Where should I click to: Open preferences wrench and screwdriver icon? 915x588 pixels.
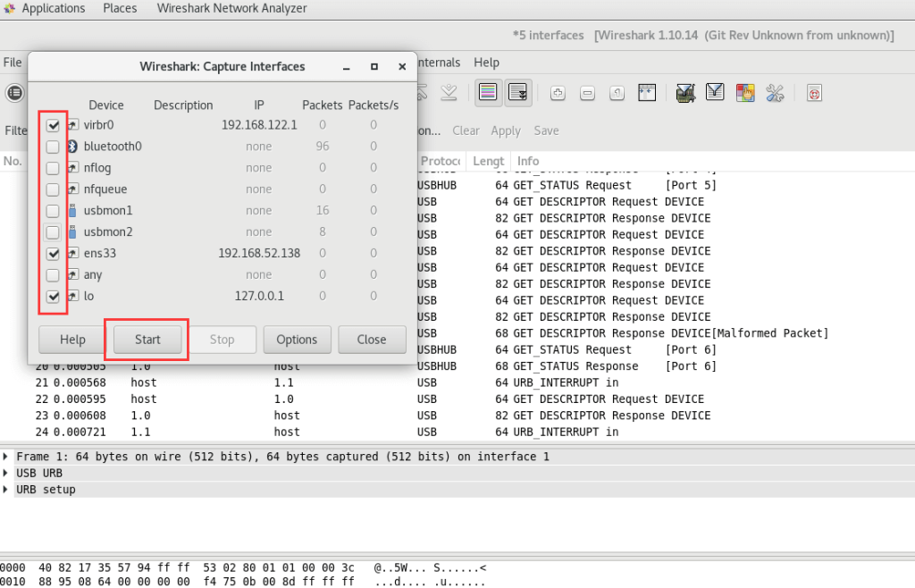click(x=775, y=93)
